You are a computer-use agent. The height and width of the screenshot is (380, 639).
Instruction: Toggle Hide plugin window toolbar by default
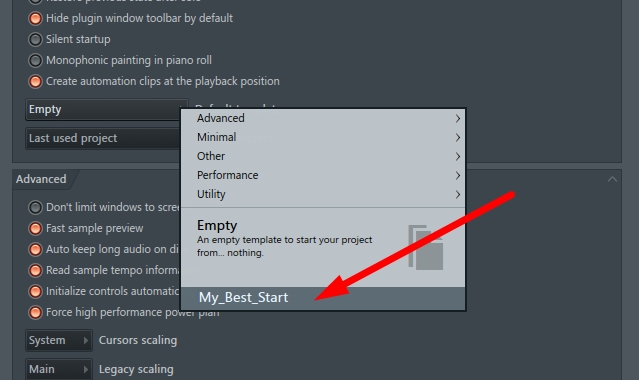pos(35,18)
